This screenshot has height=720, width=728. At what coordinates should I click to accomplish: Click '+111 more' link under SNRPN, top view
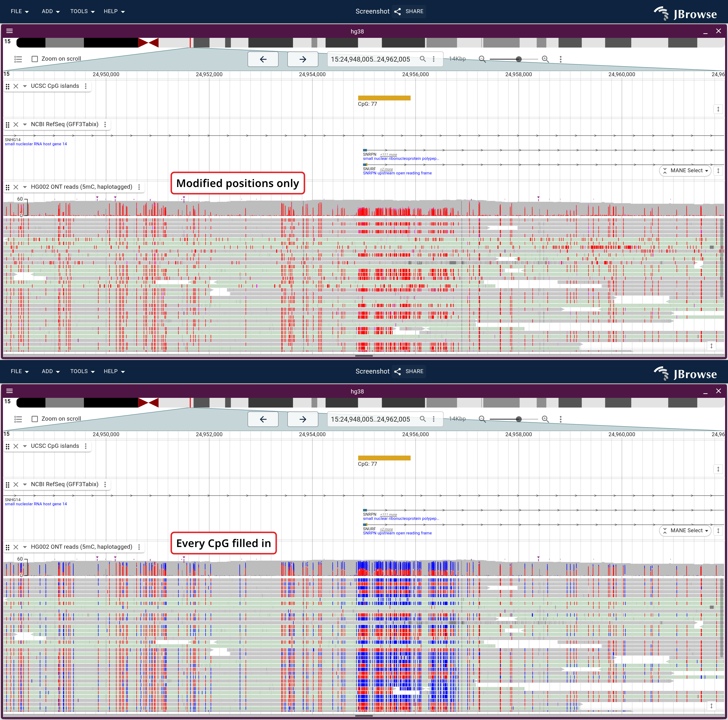point(389,155)
